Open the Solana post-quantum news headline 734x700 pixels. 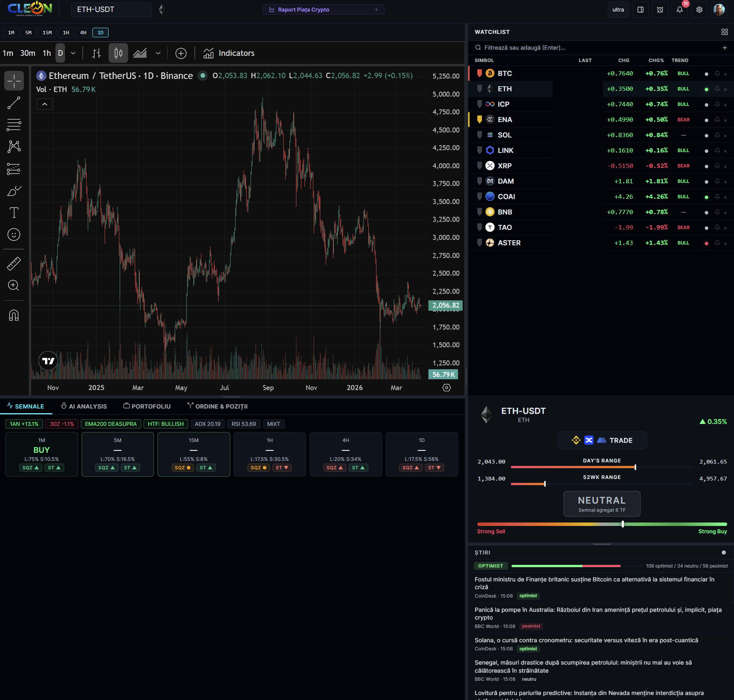(x=586, y=640)
